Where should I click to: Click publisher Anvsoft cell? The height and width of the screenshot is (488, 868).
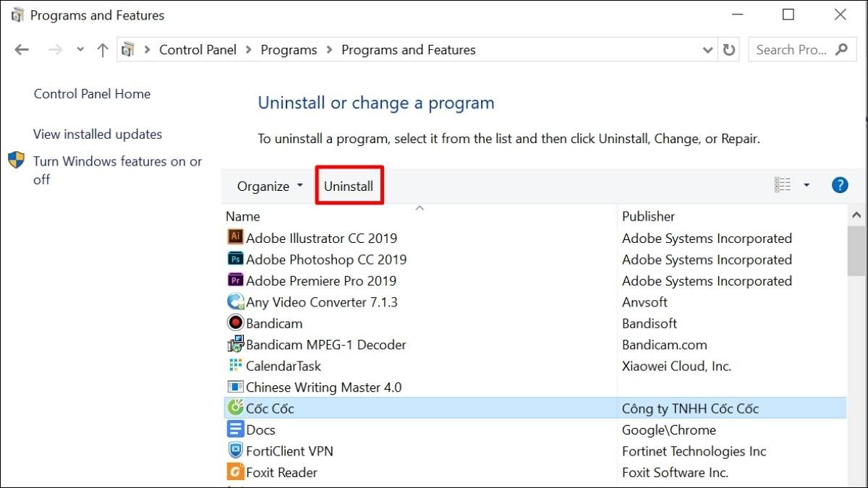tap(644, 301)
